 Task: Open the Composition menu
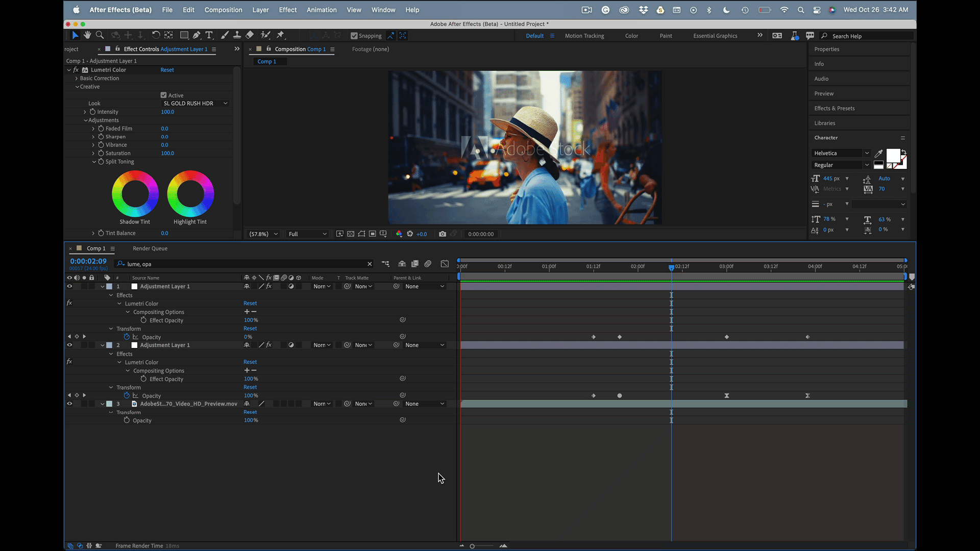(x=223, y=10)
